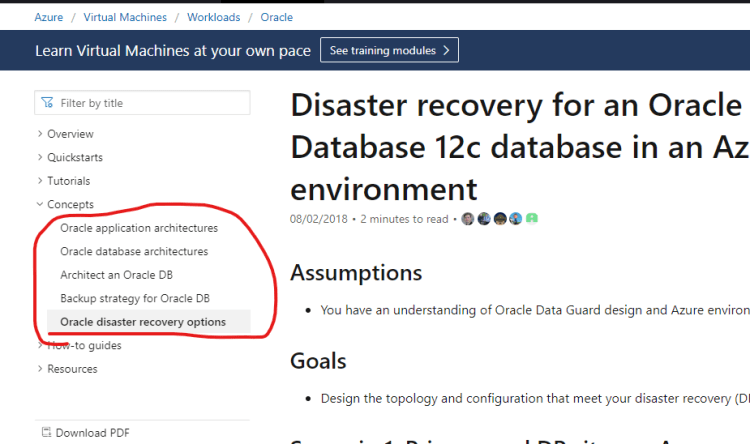Click the Download PDF link
Screen dimensions: 750x444
(x=92, y=433)
